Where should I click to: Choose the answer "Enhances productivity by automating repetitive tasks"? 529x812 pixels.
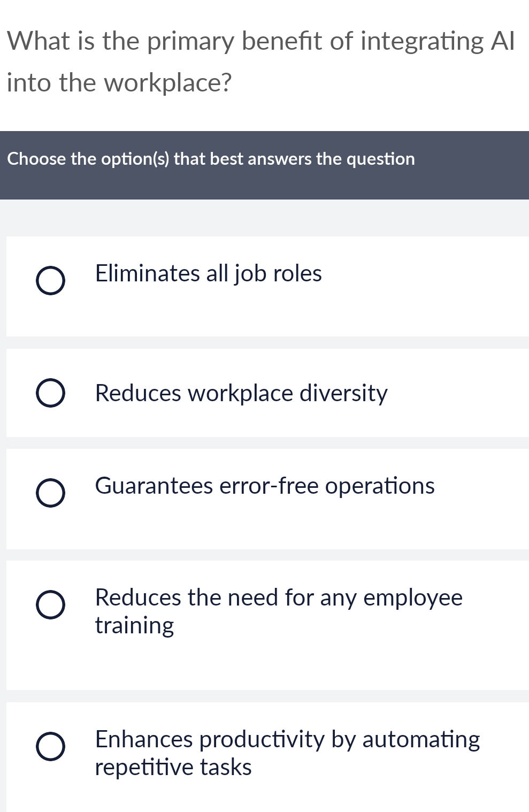287,753
